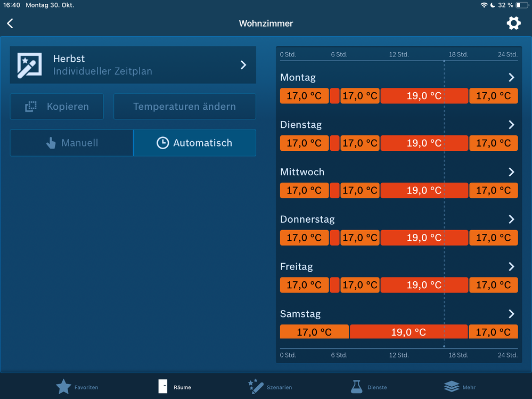The height and width of the screenshot is (399, 532).
Task: Open settings via the gear icon
Action: tap(513, 23)
